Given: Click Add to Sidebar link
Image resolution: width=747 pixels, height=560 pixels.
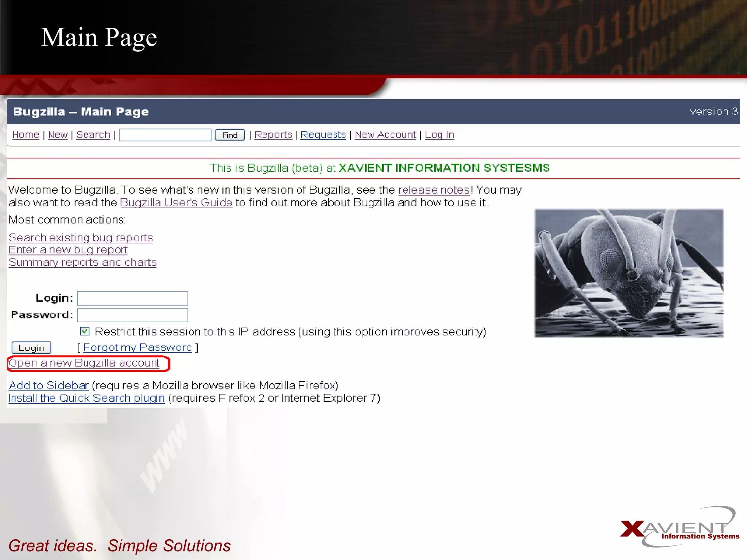Looking at the screenshot, I should [x=49, y=385].
